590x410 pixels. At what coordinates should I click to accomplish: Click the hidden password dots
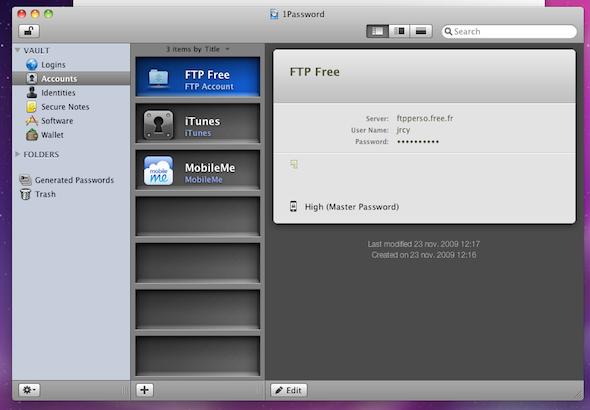point(418,142)
